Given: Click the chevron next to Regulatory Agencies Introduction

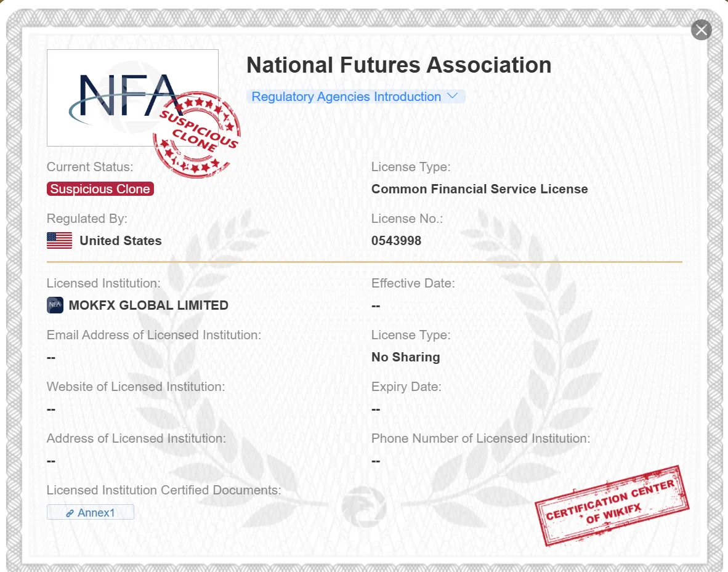Looking at the screenshot, I should (x=452, y=95).
